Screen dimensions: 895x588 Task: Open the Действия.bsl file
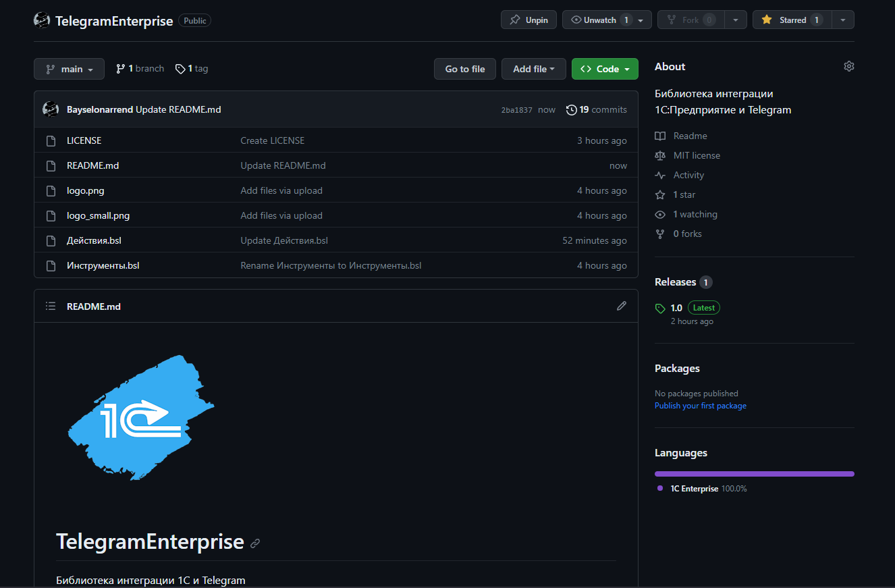pyautogui.click(x=94, y=240)
